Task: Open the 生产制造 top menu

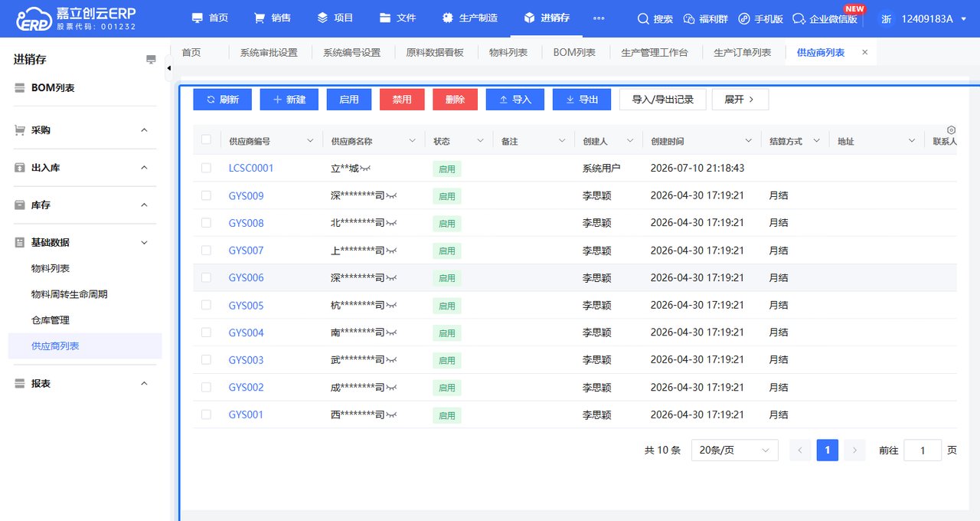Action: (469, 18)
